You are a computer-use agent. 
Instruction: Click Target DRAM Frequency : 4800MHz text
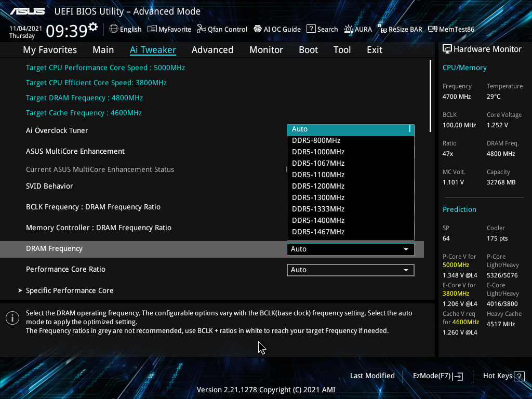coord(85,98)
